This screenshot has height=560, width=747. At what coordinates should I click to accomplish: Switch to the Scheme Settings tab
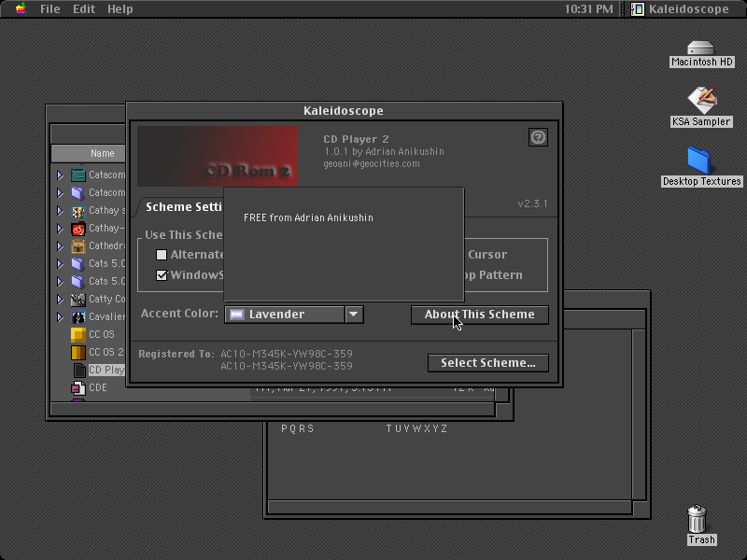pos(183,207)
